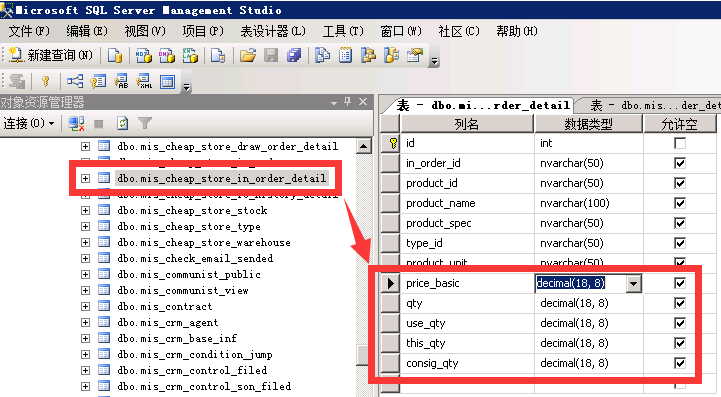This screenshot has height=397, width=721.
Task: Refresh the Object Explorer tree
Action: [x=122, y=123]
